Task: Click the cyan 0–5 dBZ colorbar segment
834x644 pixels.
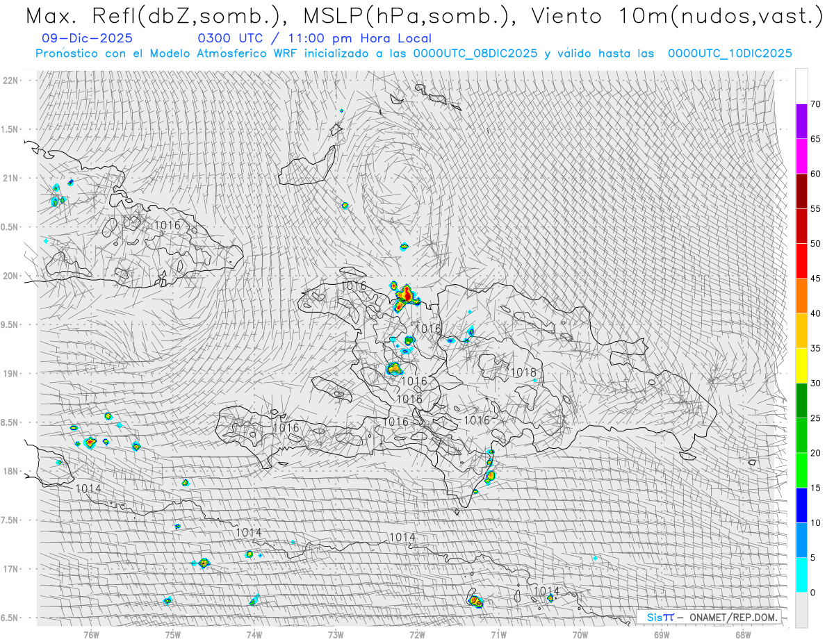Action: (x=801, y=575)
